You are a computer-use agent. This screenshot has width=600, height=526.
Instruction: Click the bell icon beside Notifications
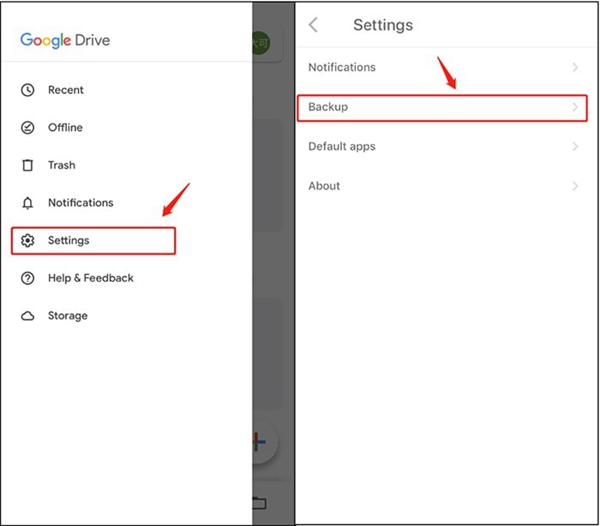click(28, 203)
